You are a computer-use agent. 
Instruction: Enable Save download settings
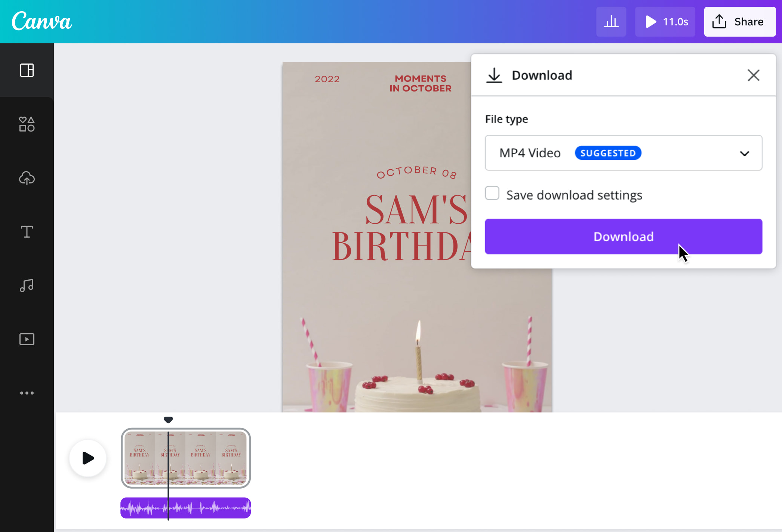(x=492, y=193)
